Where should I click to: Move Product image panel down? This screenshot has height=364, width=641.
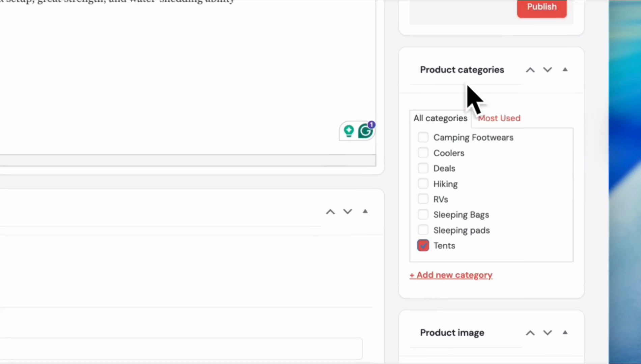click(x=547, y=333)
